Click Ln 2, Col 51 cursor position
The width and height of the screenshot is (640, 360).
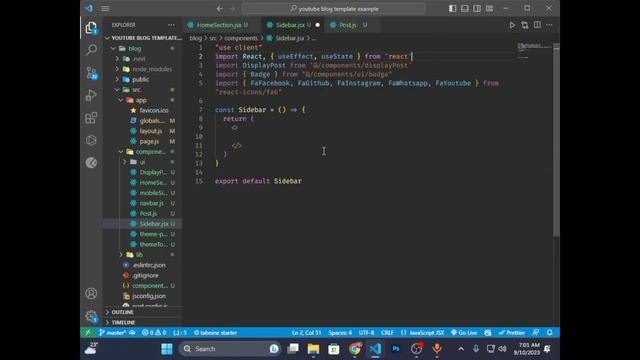(306, 333)
